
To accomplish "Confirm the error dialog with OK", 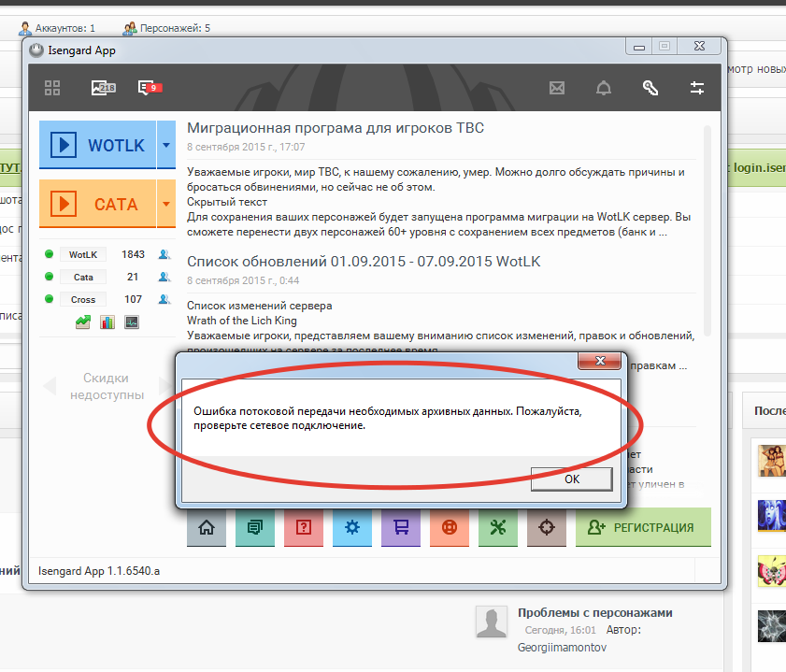I will point(571,479).
